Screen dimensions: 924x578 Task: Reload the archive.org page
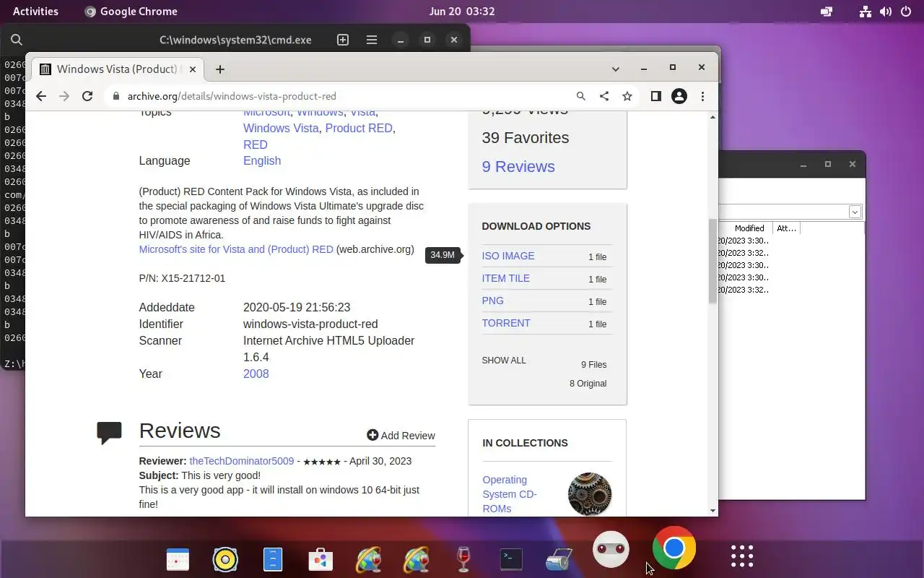(x=87, y=96)
